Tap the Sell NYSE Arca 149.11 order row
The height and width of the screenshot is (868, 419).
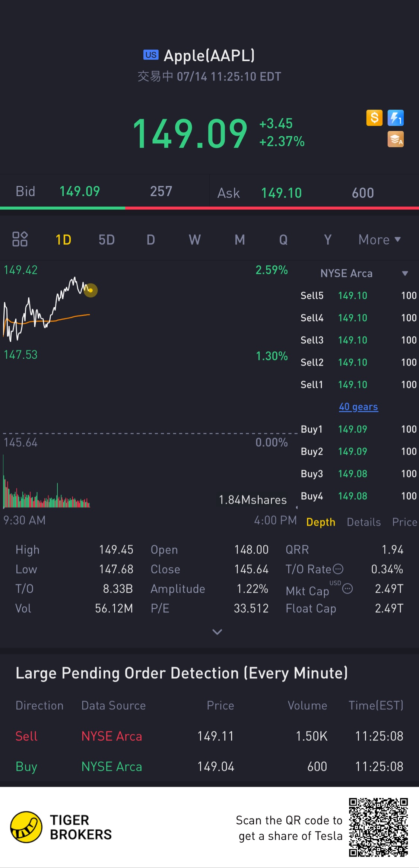coord(209,736)
